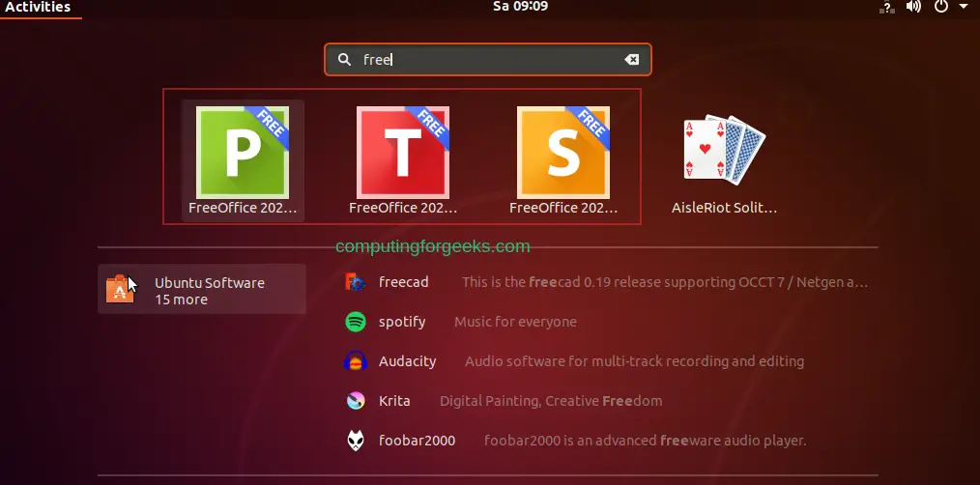Focus the search field containing "free"
This screenshot has width=980, height=485.
point(488,59)
